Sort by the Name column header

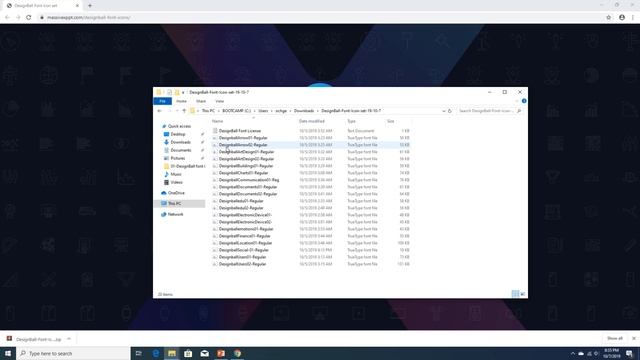(x=218, y=121)
